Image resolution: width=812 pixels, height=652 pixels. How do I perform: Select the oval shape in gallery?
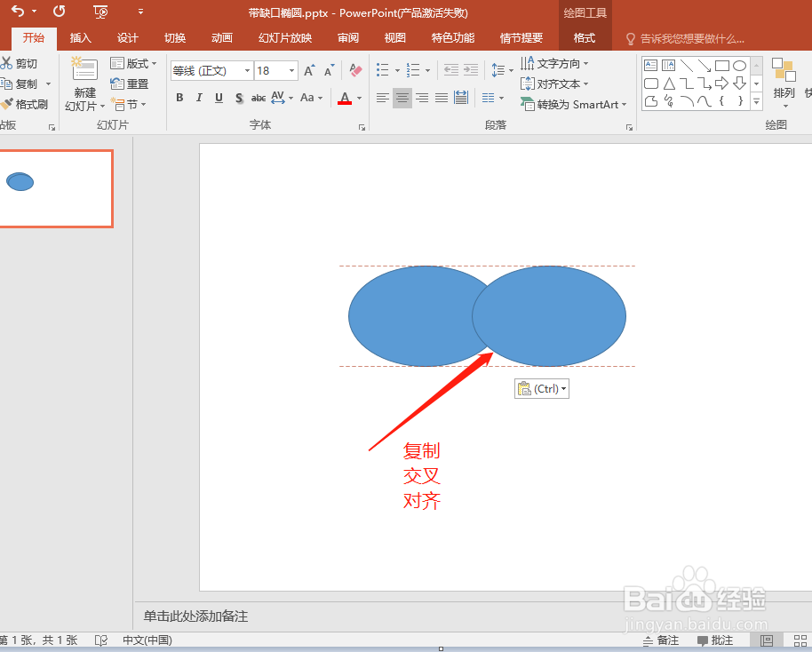point(739,65)
